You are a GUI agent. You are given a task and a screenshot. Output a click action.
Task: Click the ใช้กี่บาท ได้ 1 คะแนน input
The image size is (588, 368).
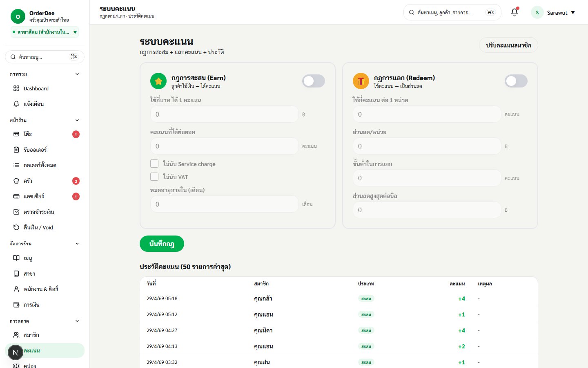[x=224, y=114]
